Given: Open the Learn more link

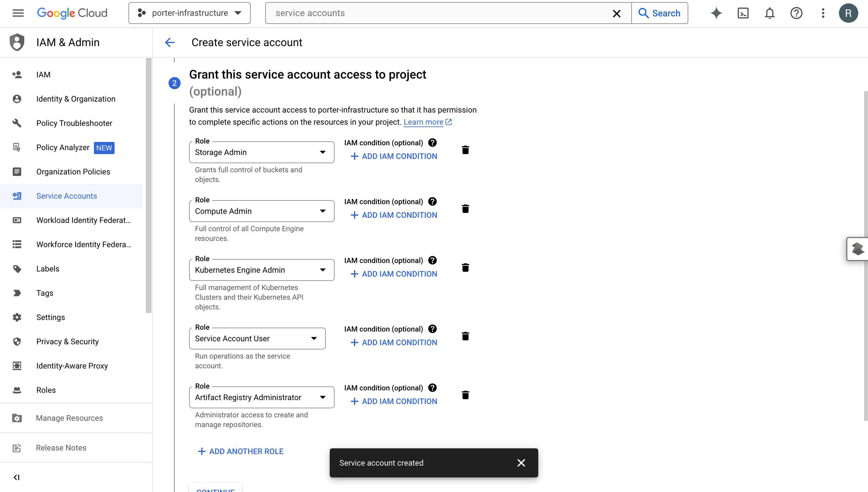Looking at the screenshot, I should pyautogui.click(x=424, y=122).
